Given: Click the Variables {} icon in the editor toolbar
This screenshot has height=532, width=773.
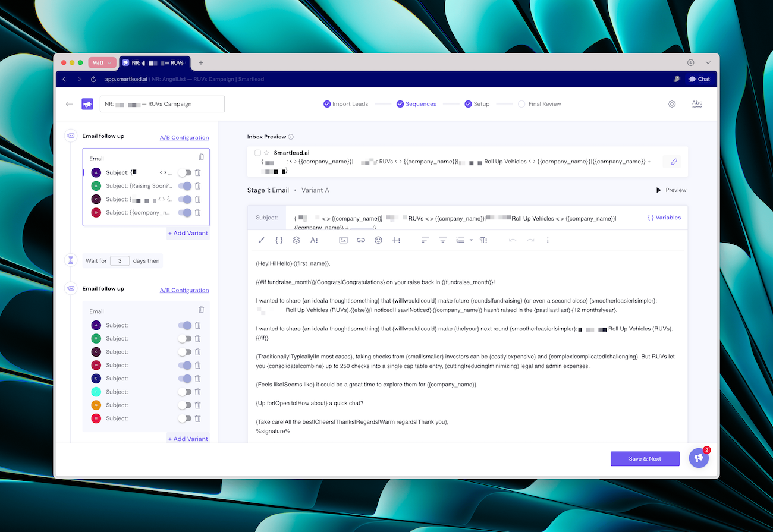Looking at the screenshot, I should (x=278, y=240).
